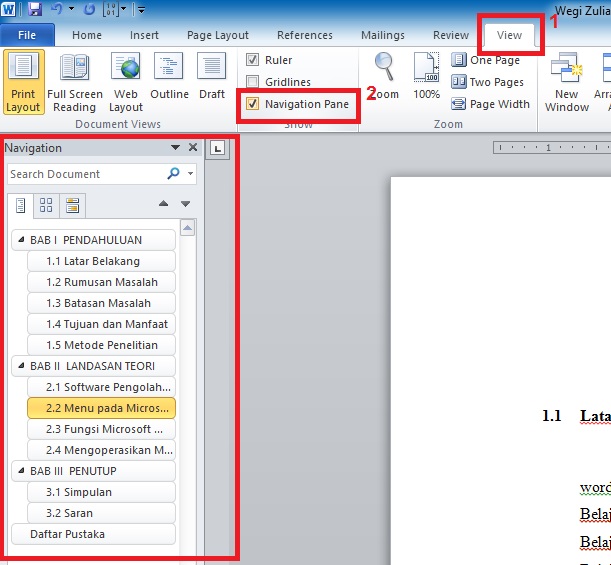Open the Page Layout tab
The image size is (611, 565).
click(217, 35)
